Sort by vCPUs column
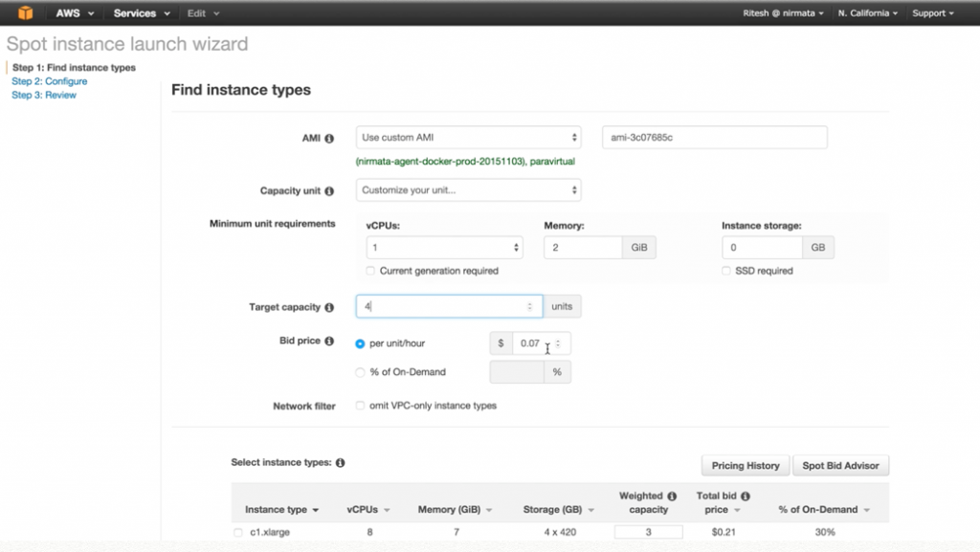 (368, 510)
